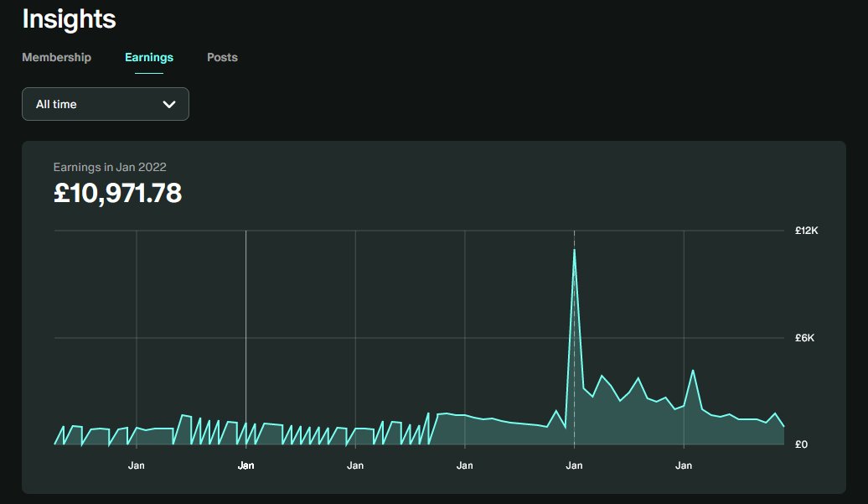Viewport: 868px width, 504px height.
Task: Click the right endpoint of the earnings line
Action: click(783, 426)
